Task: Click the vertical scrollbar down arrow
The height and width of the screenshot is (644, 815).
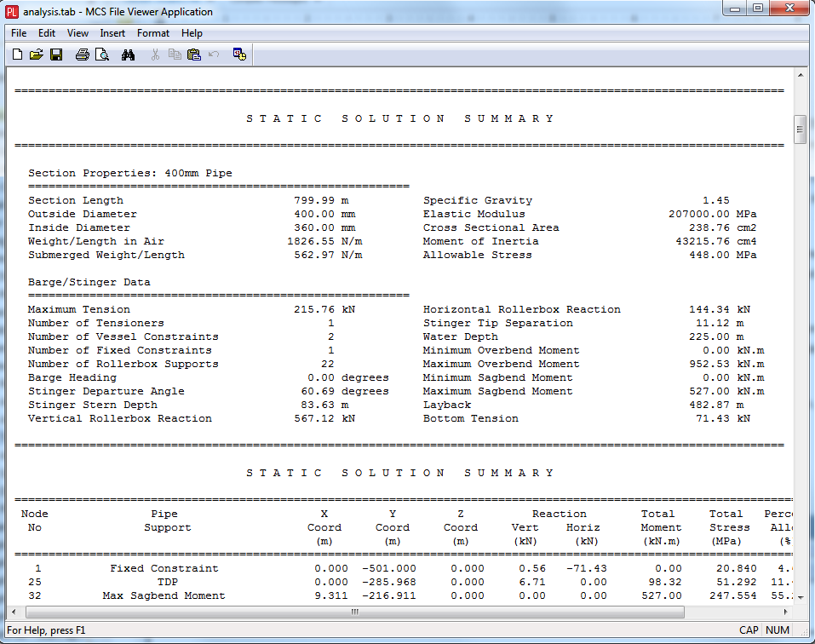Action: click(800, 597)
